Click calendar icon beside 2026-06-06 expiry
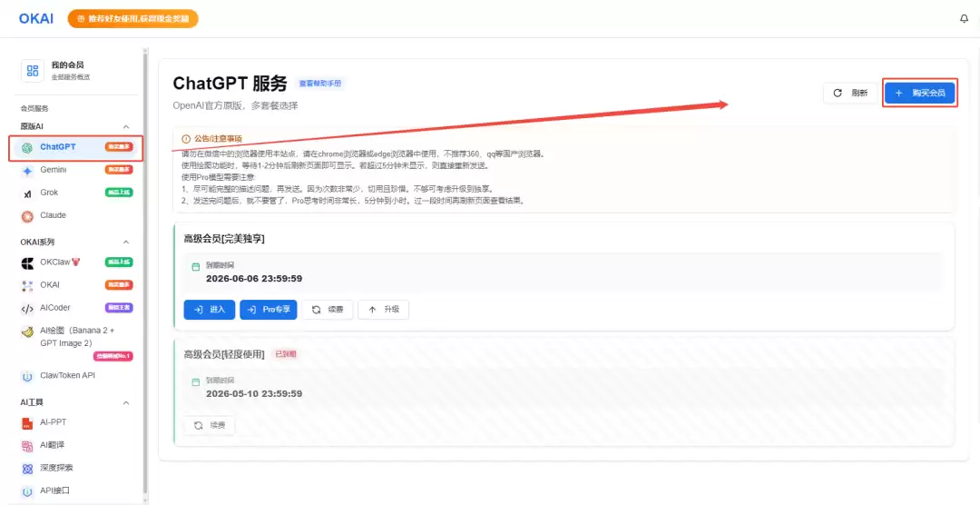The image size is (980, 505). (x=196, y=267)
